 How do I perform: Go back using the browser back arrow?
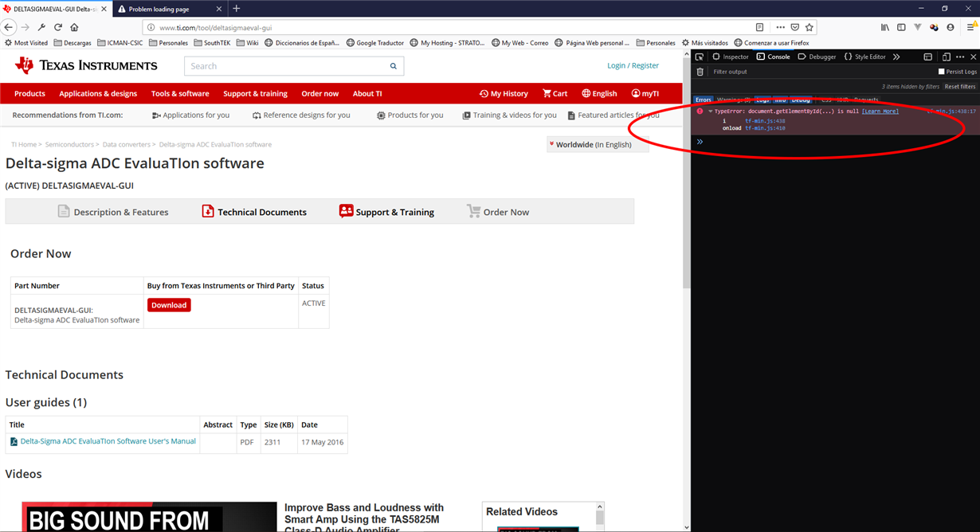coord(9,27)
